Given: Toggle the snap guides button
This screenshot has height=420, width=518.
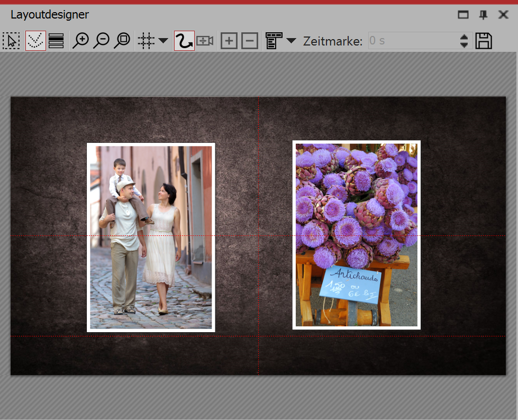Looking at the screenshot, I should 35,41.
